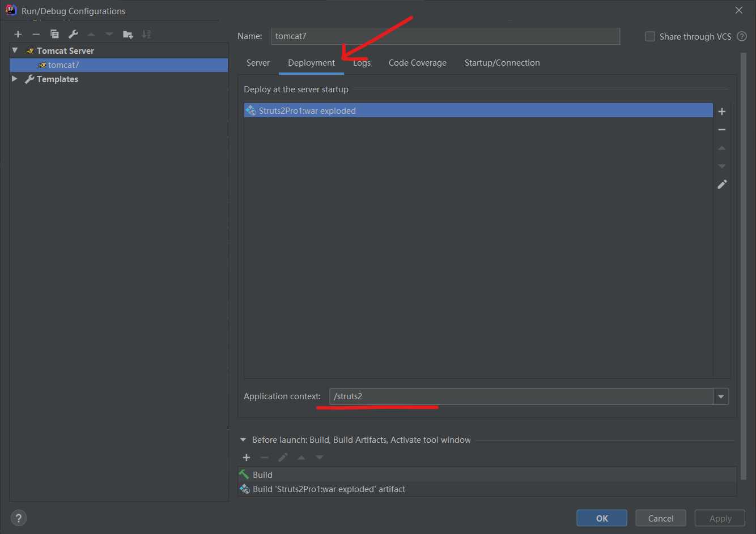Image resolution: width=756 pixels, height=534 pixels.
Task: Open edit defaults wrench icon
Action: (x=73, y=35)
